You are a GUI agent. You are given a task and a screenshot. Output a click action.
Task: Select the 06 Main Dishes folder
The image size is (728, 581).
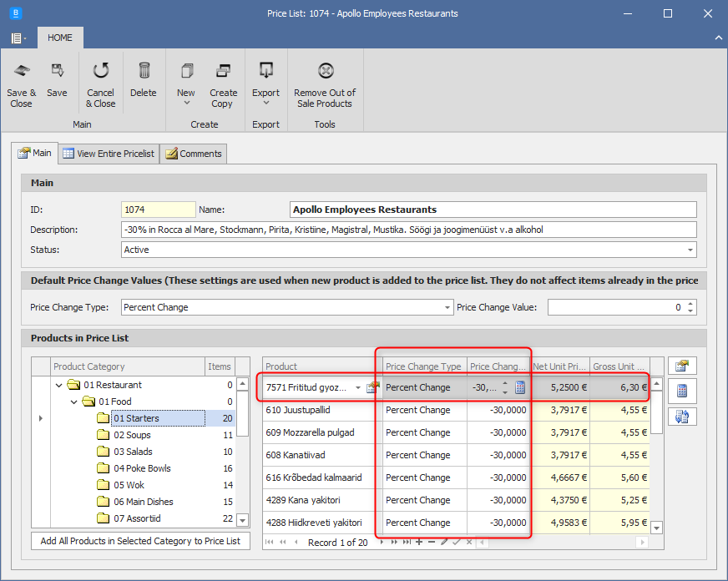[144, 502]
